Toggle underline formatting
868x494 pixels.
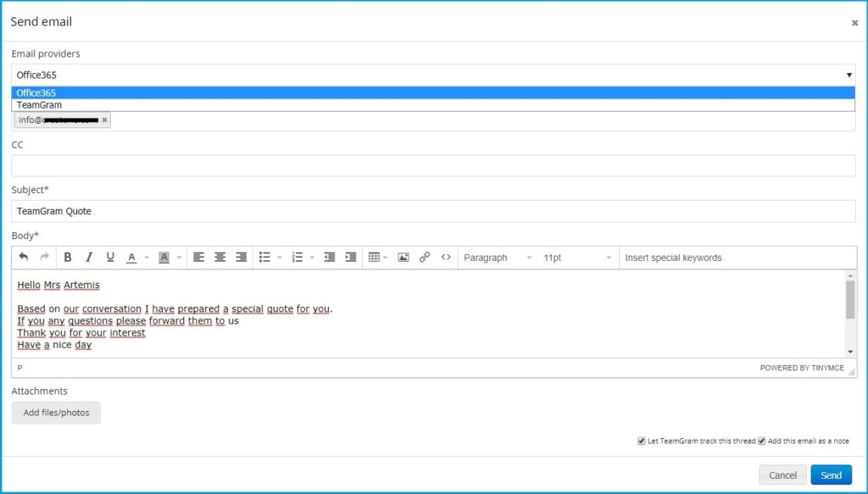110,258
